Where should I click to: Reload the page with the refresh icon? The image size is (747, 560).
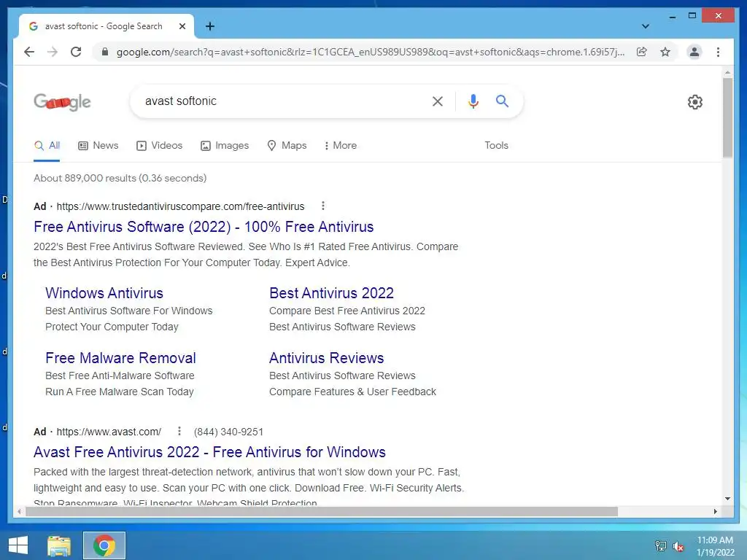[76, 52]
